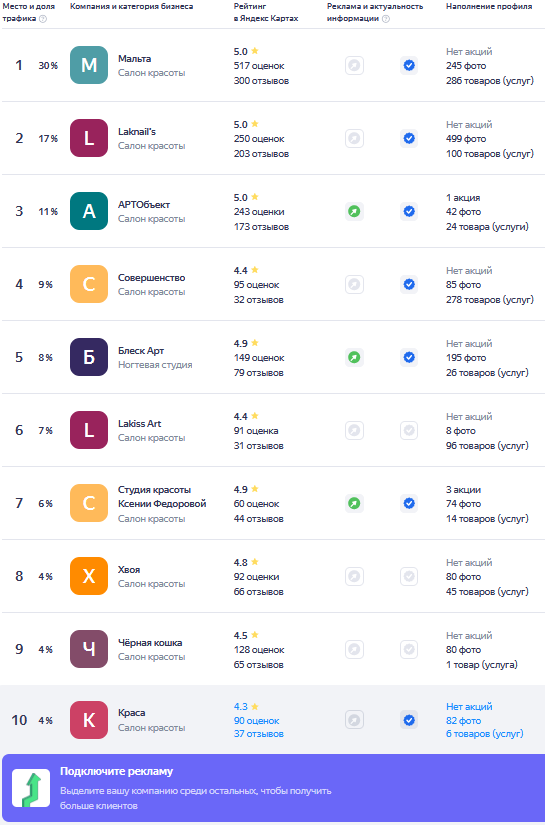The image size is (545, 825).
Task: Open the dark 'Б' avatar of Блеск Арт
Action: pos(89,357)
